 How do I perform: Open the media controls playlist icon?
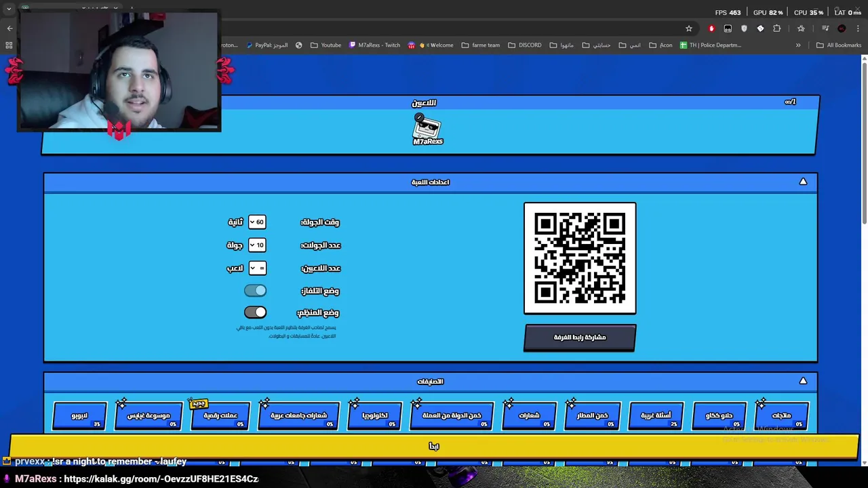pyautogui.click(x=825, y=28)
